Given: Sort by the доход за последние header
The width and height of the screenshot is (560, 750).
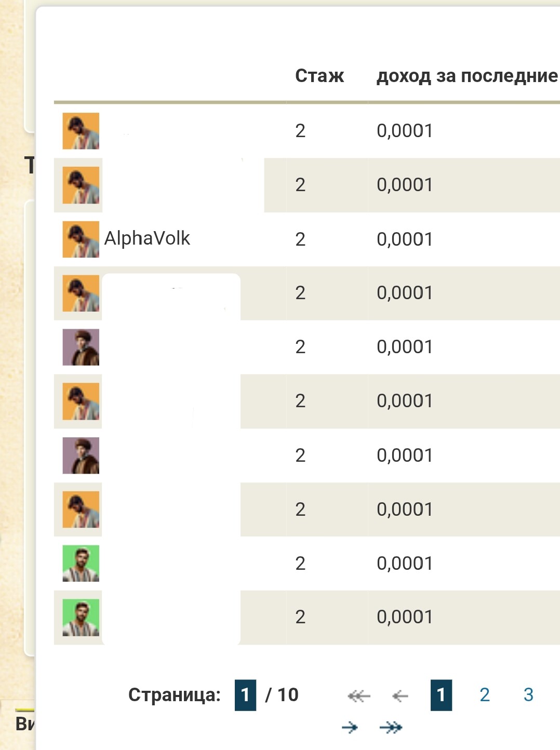Looking at the screenshot, I should [468, 76].
